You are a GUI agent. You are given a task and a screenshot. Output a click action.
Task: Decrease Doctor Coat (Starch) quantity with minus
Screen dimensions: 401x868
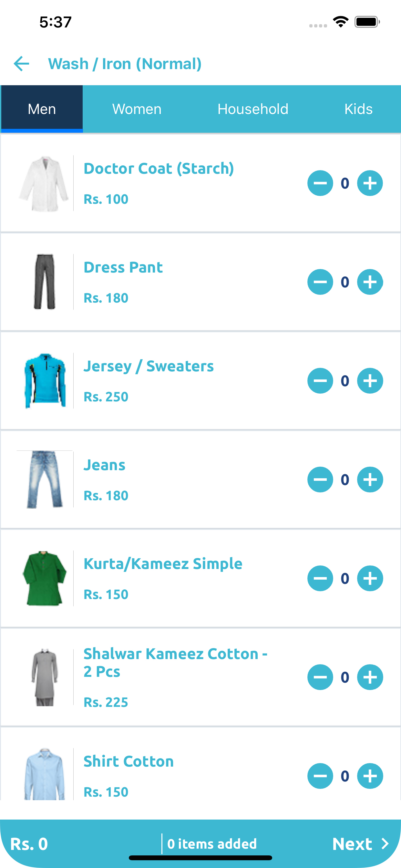(320, 183)
